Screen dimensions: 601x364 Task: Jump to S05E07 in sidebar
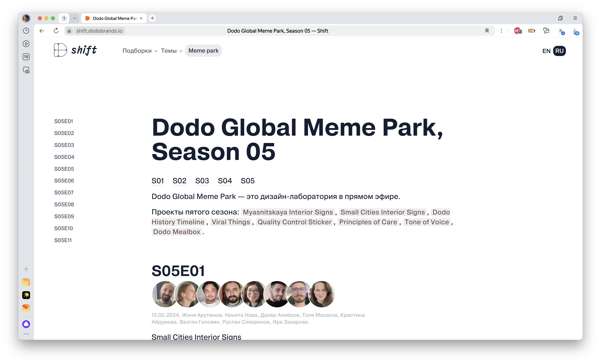pos(64,193)
